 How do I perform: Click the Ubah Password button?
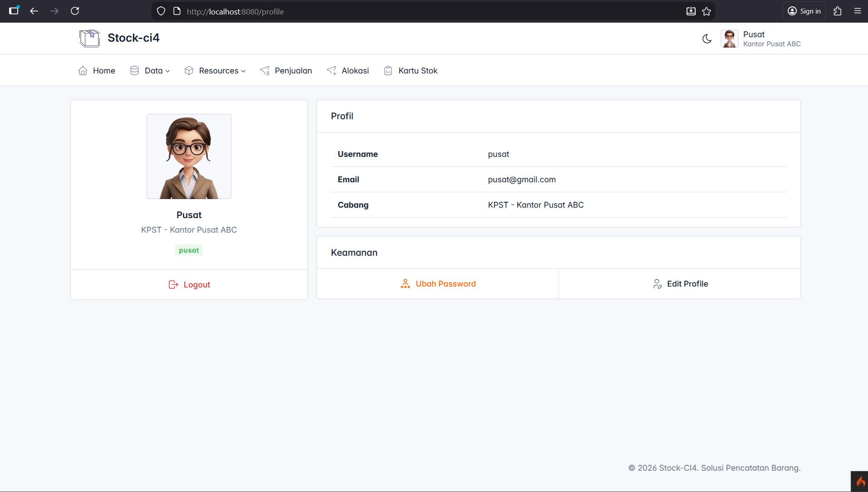(438, 284)
